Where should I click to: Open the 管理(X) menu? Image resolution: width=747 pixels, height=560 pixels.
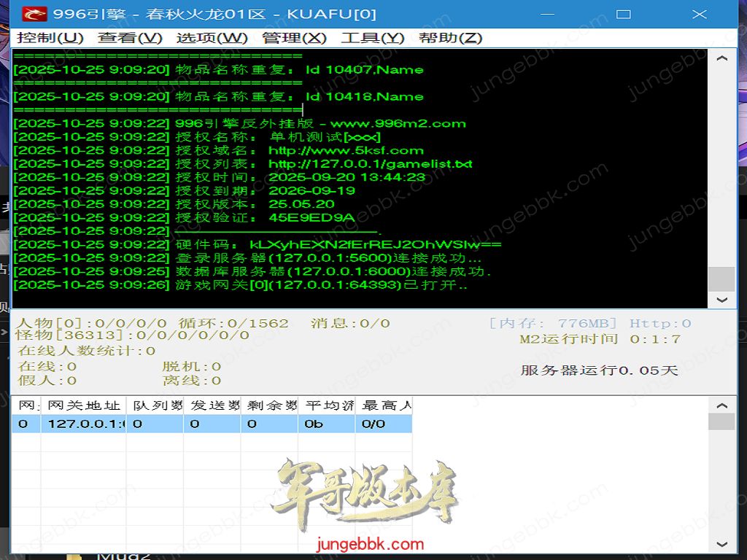pyautogui.click(x=294, y=38)
